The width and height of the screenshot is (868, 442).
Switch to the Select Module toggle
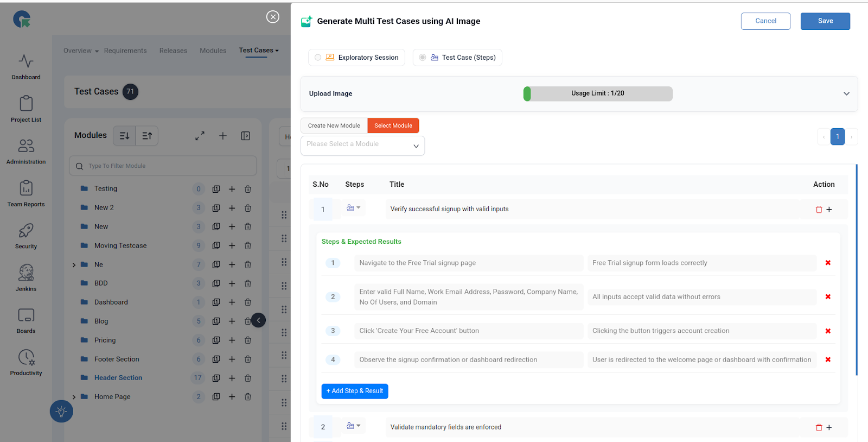pos(393,125)
